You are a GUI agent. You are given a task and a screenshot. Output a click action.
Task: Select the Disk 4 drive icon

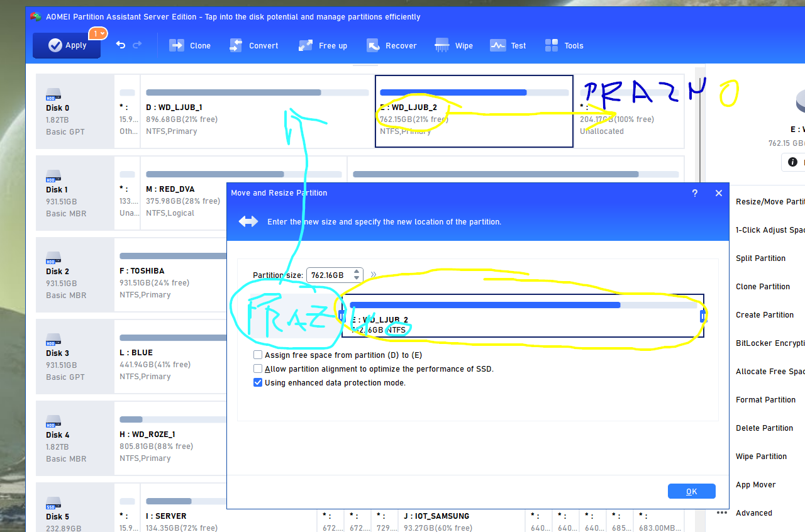pos(53,422)
